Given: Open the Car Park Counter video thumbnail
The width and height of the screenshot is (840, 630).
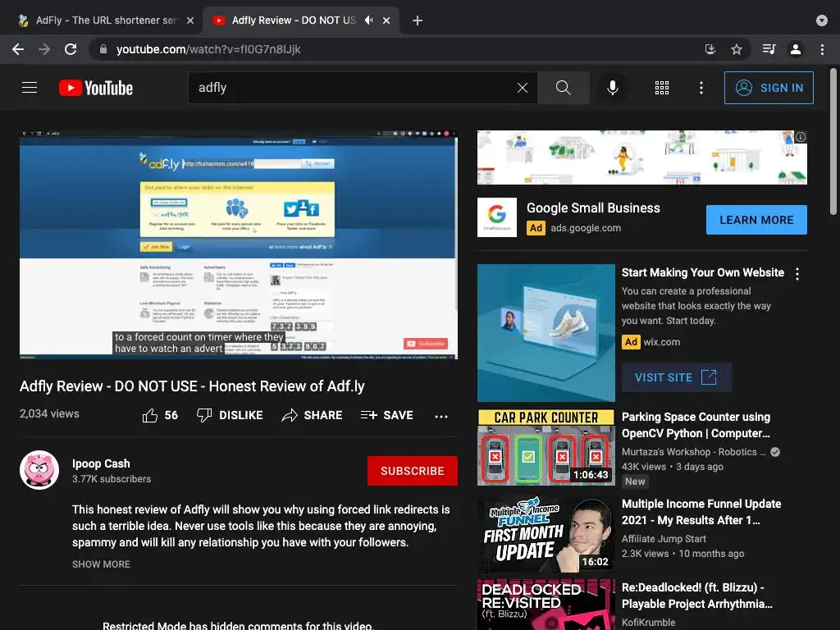Looking at the screenshot, I should tap(546, 447).
